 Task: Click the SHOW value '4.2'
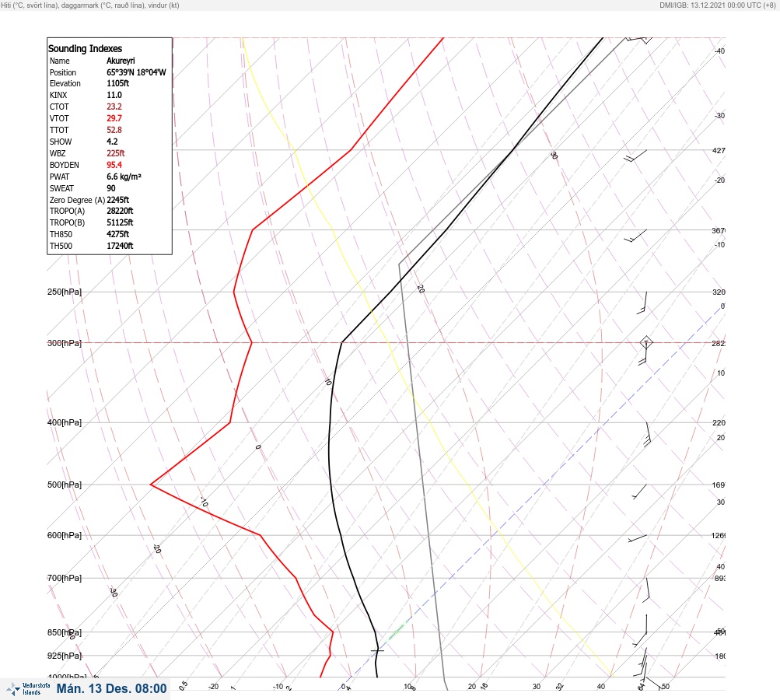pyautogui.click(x=113, y=142)
